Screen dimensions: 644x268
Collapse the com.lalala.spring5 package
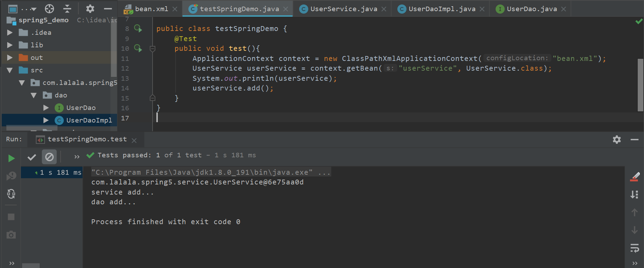point(22,82)
